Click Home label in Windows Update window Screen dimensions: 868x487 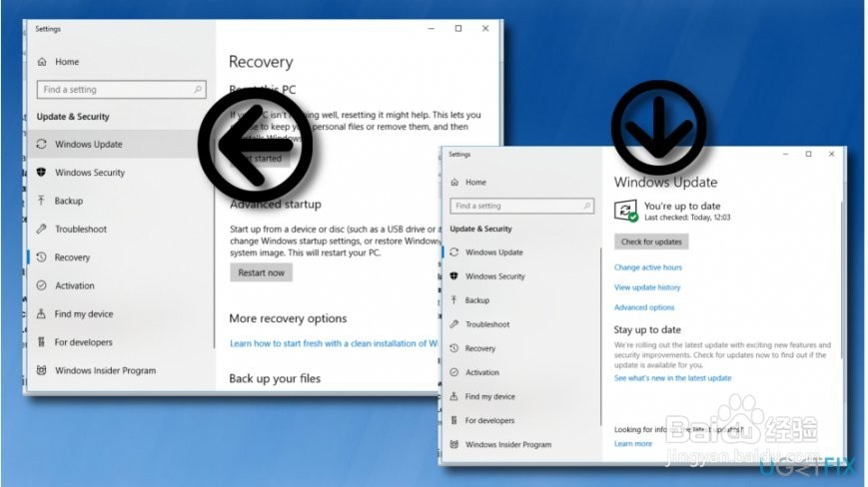pos(475,182)
